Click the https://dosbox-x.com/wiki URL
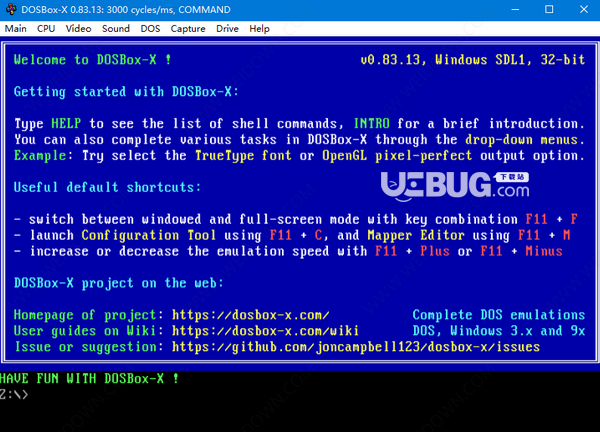Screen dimensions: 600x432 point(266,331)
